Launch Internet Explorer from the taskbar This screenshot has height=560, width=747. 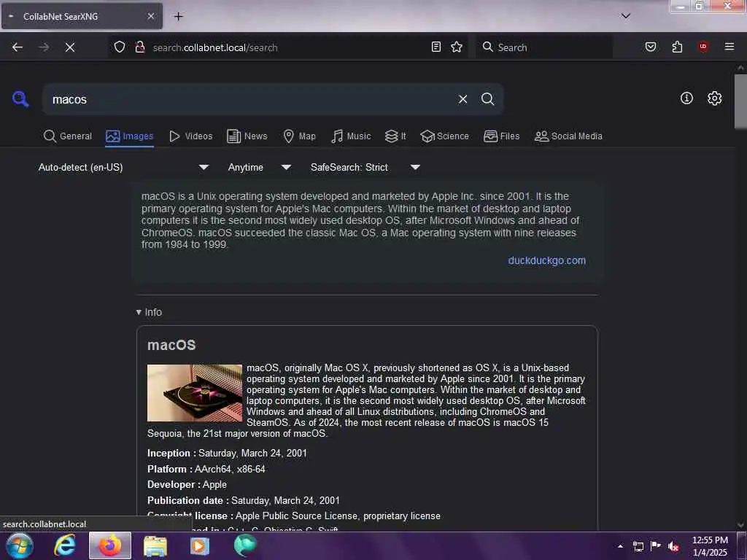coord(65,545)
